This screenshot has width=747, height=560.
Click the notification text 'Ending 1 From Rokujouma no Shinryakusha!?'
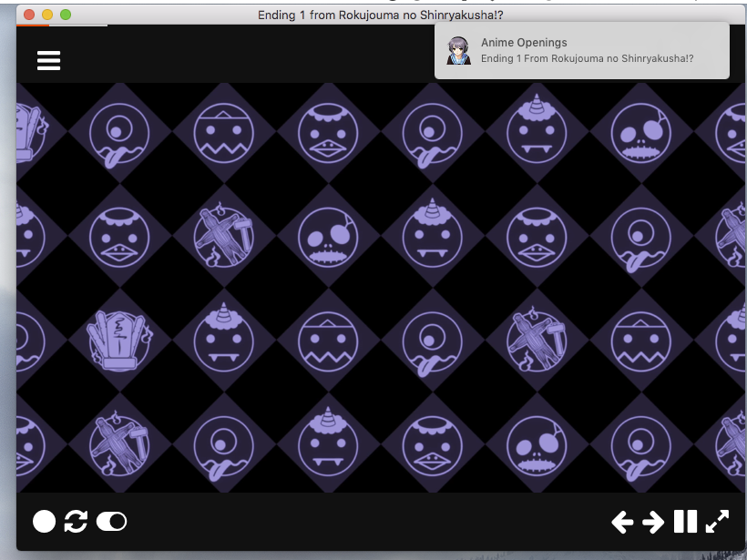click(587, 58)
